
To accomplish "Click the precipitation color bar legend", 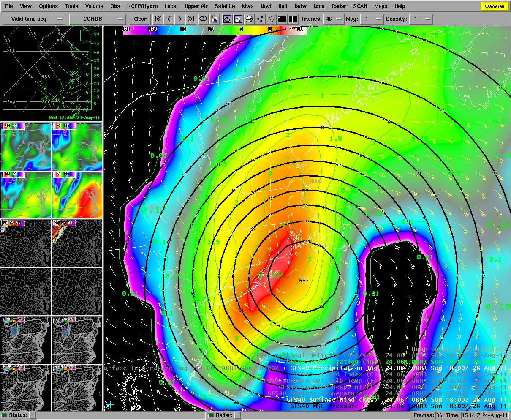I will tap(206, 30).
